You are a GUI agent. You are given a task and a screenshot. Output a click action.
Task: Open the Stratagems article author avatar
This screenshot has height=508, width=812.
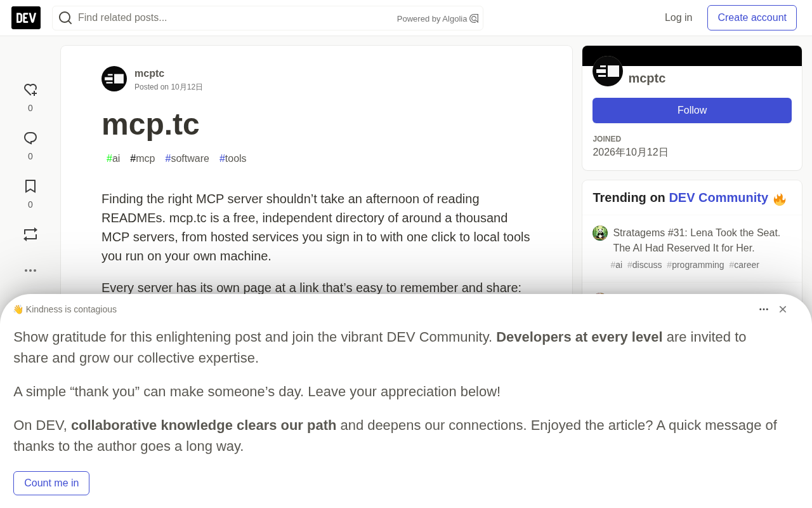pyautogui.click(x=600, y=233)
